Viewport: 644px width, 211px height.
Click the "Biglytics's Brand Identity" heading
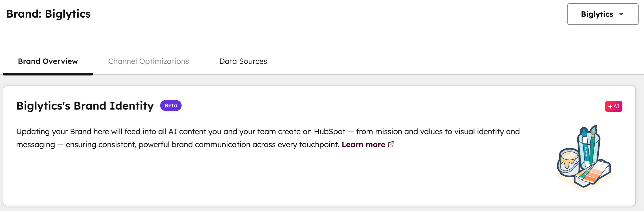pyautogui.click(x=85, y=106)
